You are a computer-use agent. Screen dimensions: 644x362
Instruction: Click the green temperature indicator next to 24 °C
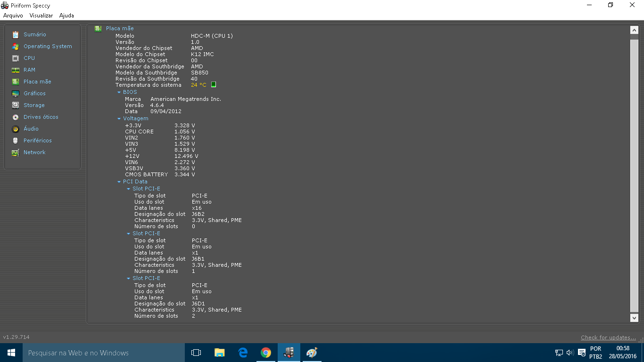(214, 84)
